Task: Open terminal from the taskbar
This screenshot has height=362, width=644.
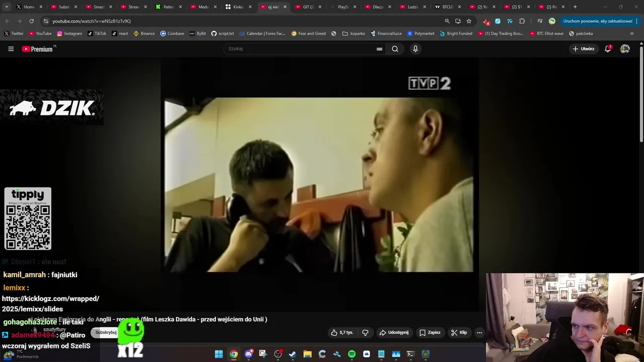Action: pos(411,354)
